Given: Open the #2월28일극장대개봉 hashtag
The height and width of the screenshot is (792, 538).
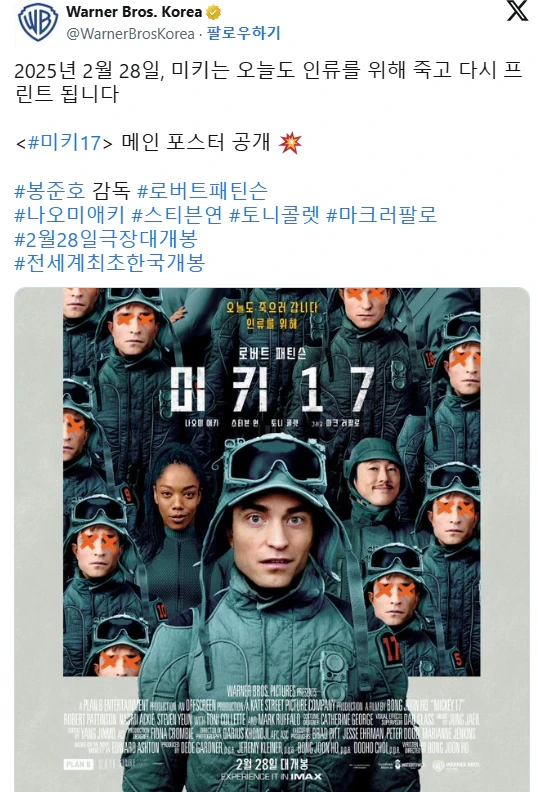Looking at the screenshot, I should pyautogui.click(x=106, y=239).
